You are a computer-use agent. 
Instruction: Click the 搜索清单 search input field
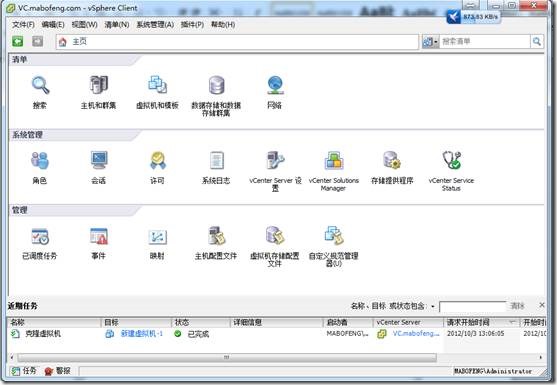(485, 42)
